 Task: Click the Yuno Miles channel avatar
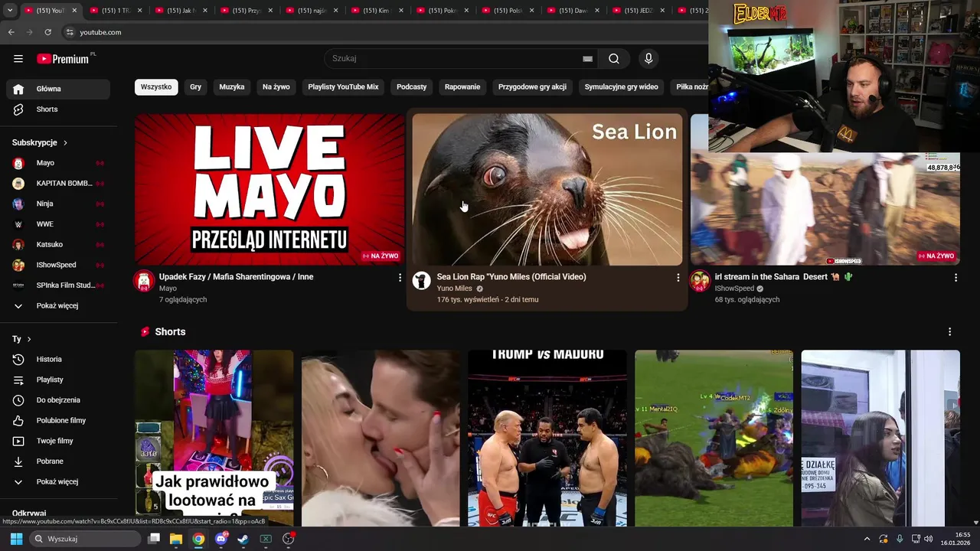pos(422,281)
